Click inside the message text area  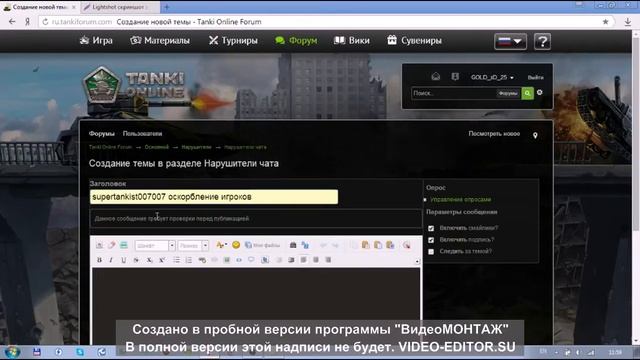tap(256, 306)
